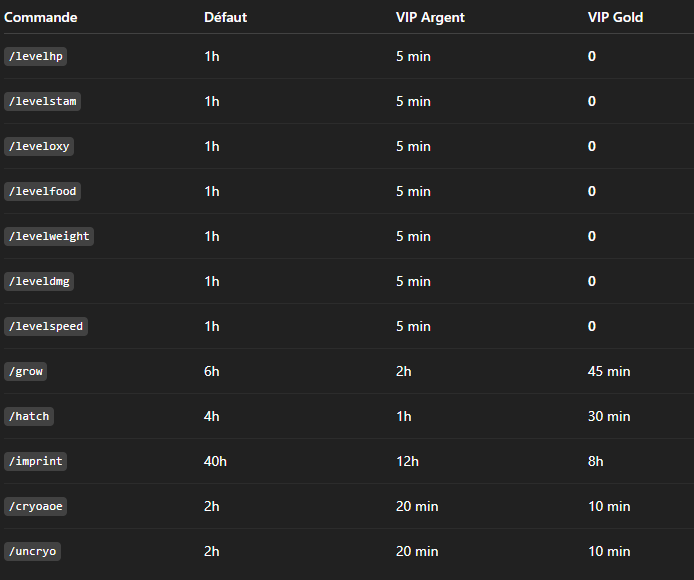Click the Défaut column header
The image size is (694, 580).
(225, 17)
